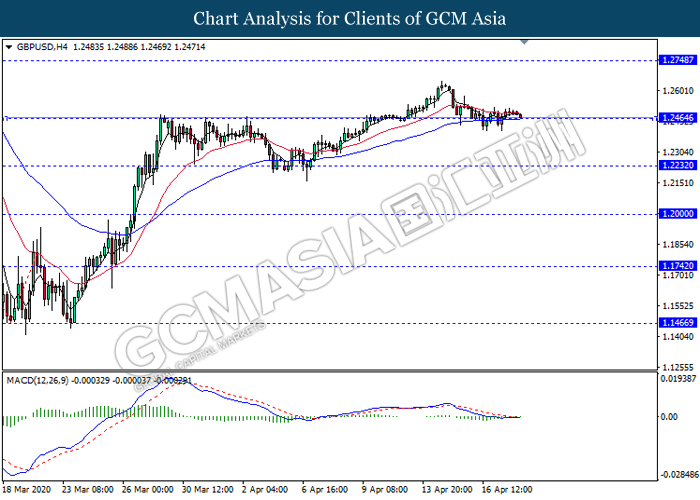Viewport: 700px width, 500px height.
Task: Click the GBPUSD,H4 chart symbol label
Action: tap(42, 47)
